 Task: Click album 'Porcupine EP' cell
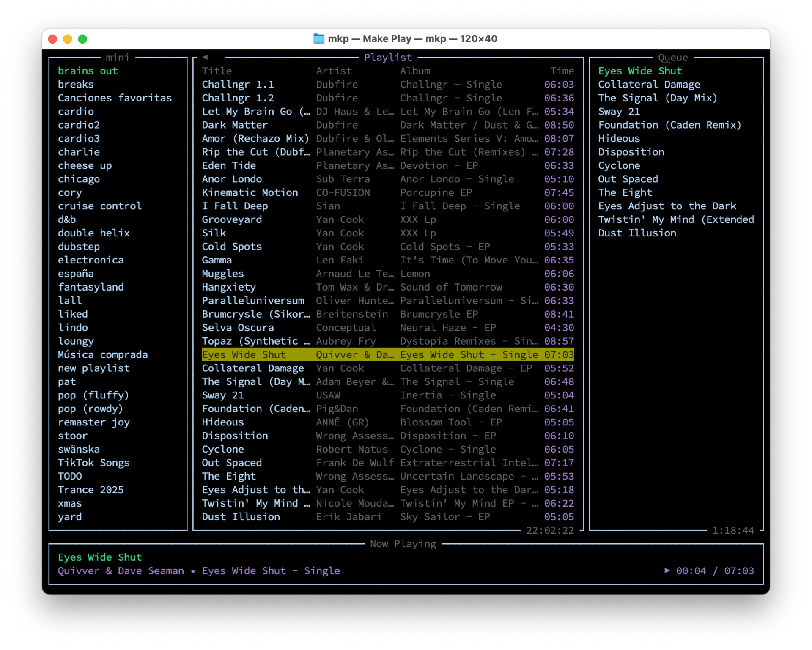(x=436, y=192)
